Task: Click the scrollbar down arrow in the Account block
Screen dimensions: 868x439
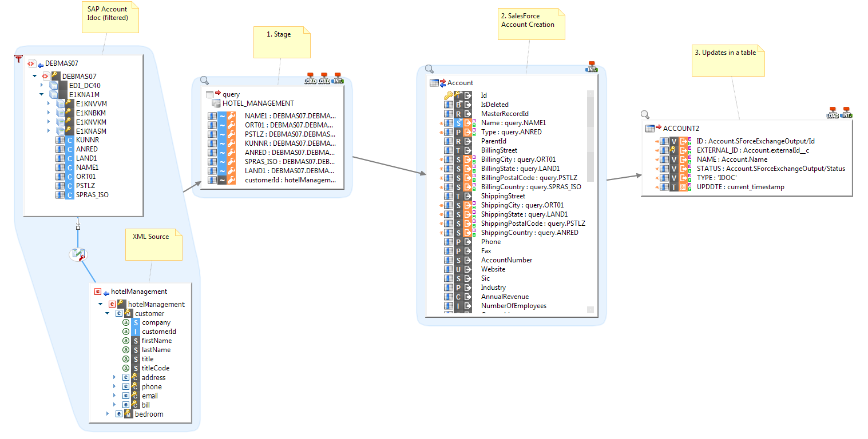Action: pyautogui.click(x=590, y=310)
